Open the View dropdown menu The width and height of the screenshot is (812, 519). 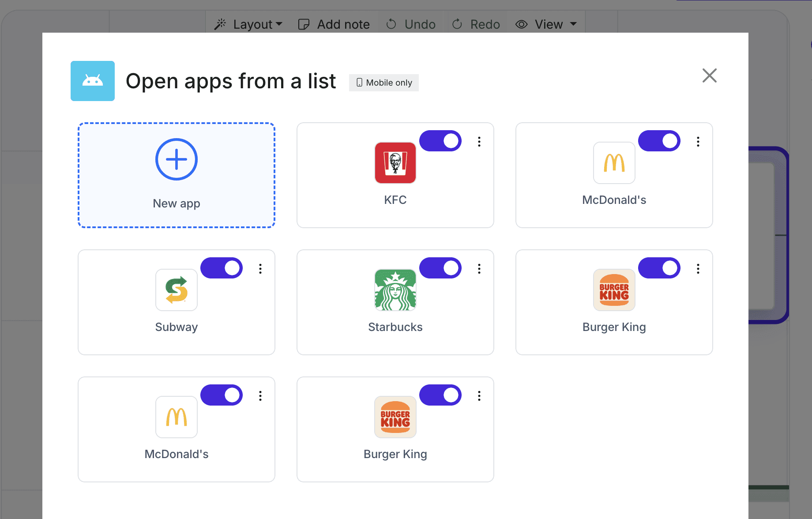pyautogui.click(x=546, y=24)
